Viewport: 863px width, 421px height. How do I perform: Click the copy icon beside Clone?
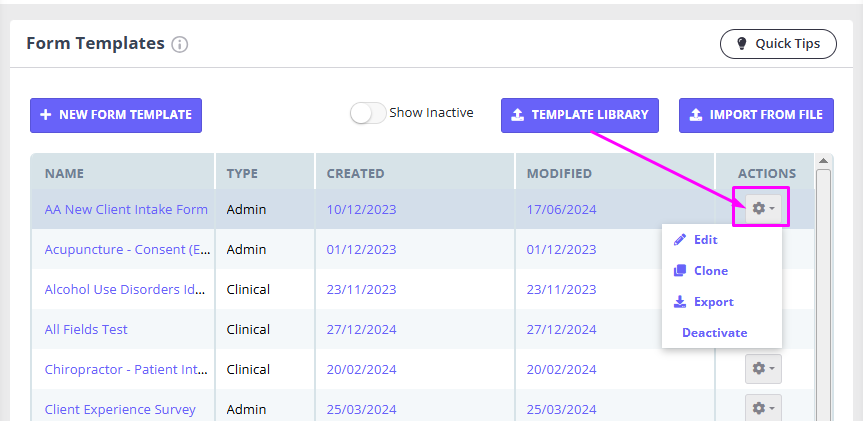[680, 270]
